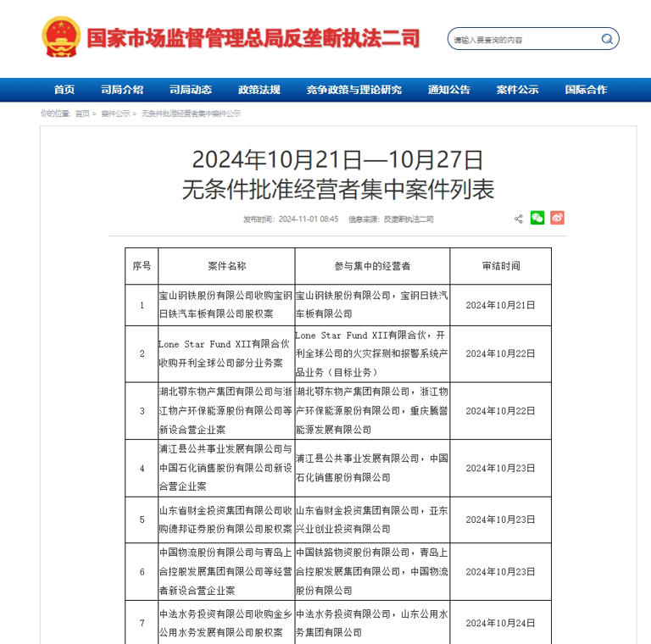
Task: Click the source text 反垄断执法二司
Action: tap(409, 219)
